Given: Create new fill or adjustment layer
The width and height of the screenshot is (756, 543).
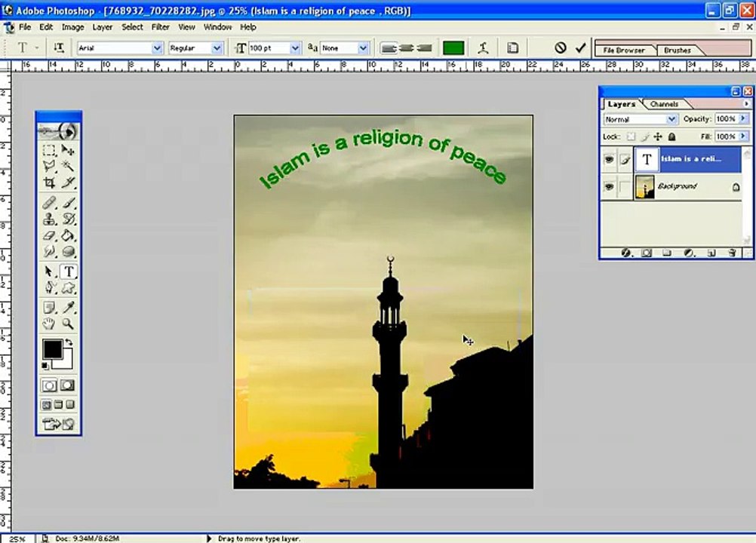Looking at the screenshot, I should pos(689,253).
